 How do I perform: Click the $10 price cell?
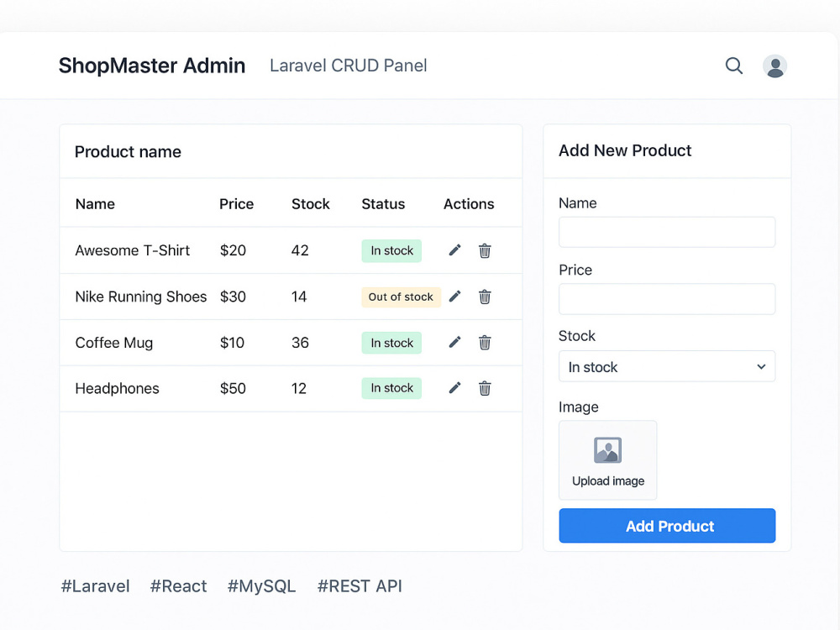point(232,343)
